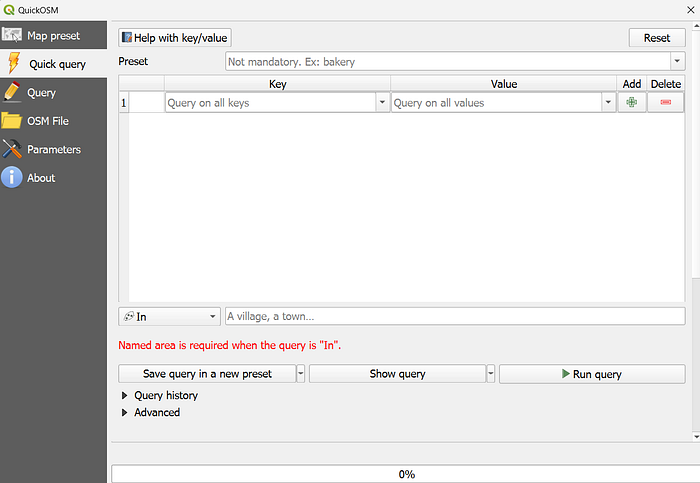Click the Show query button
Image resolution: width=700 pixels, height=483 pixels.
pyautogui.click(x=397, y=374)
